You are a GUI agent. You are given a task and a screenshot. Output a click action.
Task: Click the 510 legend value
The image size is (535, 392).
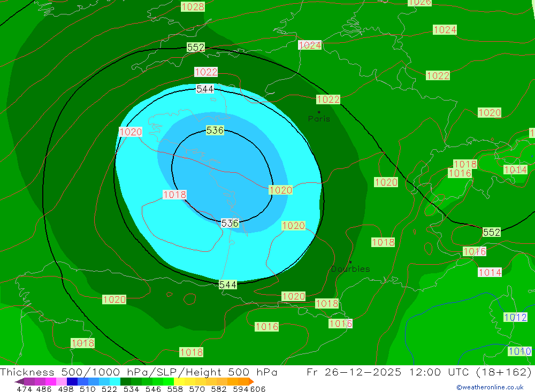tap(87, 389)
